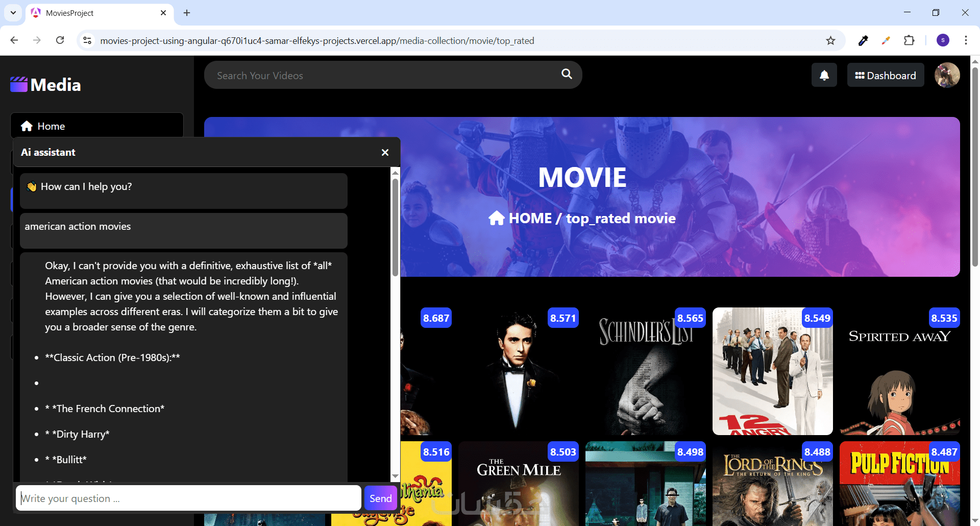Click the home icon in the breadcrumb
980x526 pixels.
497,218
